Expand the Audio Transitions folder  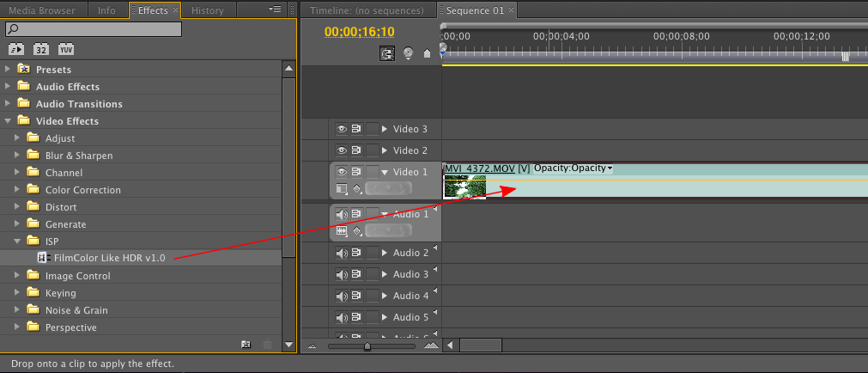[x=8, y=104]
